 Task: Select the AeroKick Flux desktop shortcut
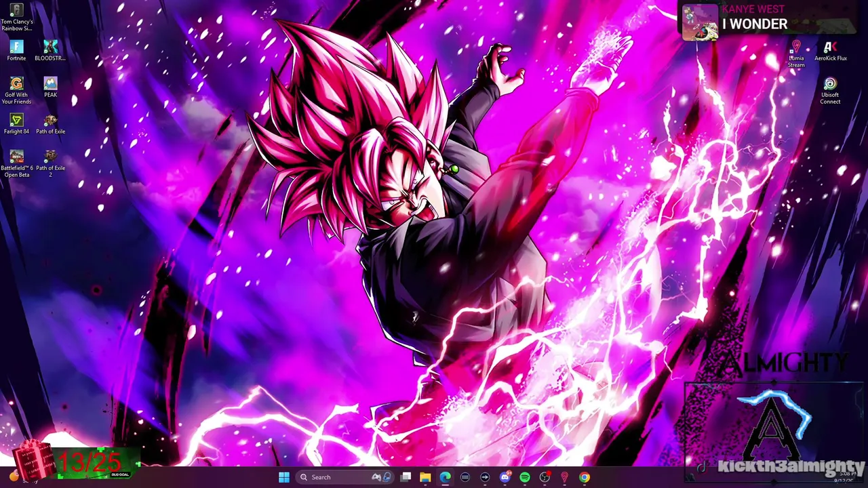click(830, 51)
